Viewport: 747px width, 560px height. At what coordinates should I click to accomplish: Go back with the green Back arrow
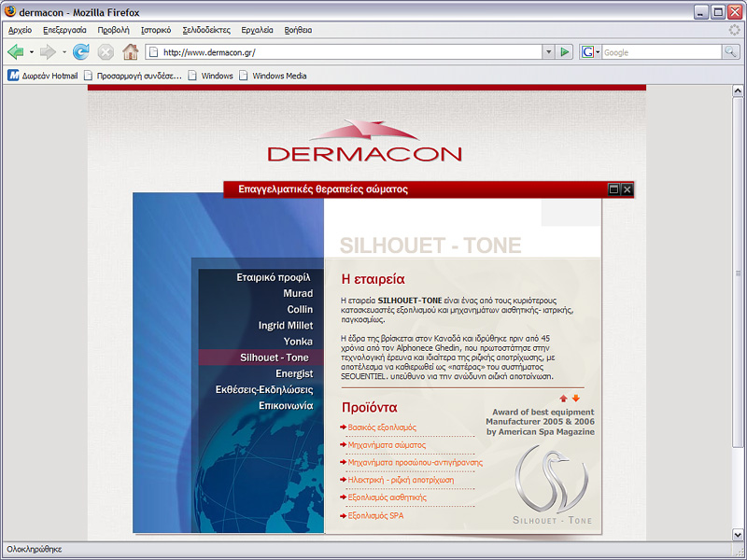click(x=16, y=52)
